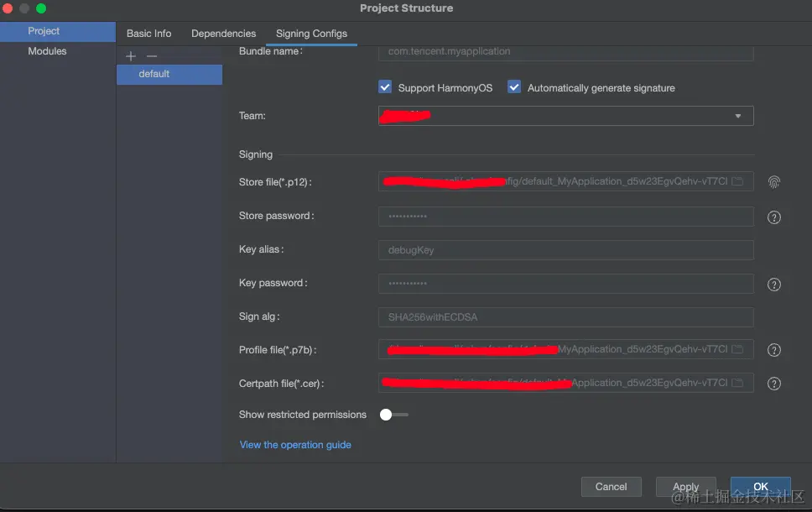Remove signing config with minus icon
The width and height of the screenshot is (812, 512).
pos(152,56)
